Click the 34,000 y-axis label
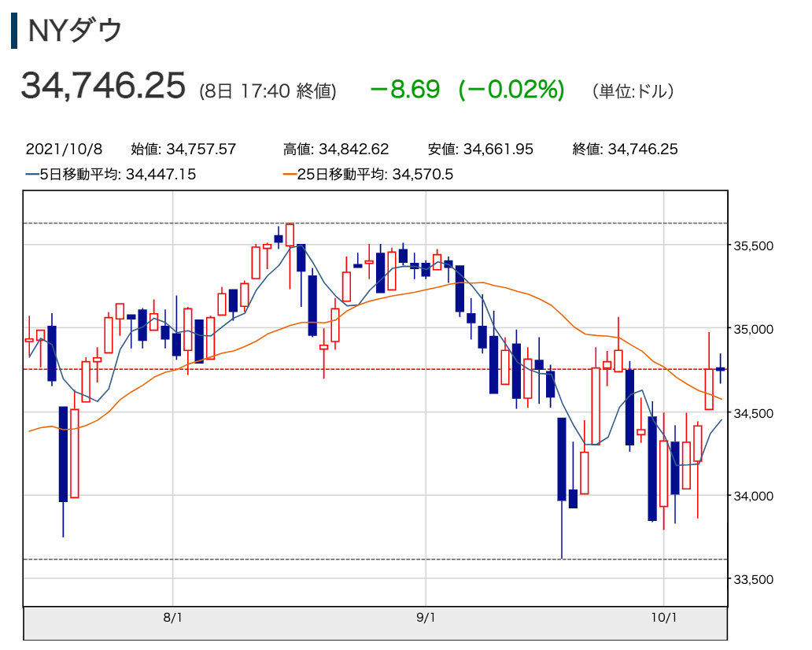This screenshot has width=812, height=650. click(754, 496)
